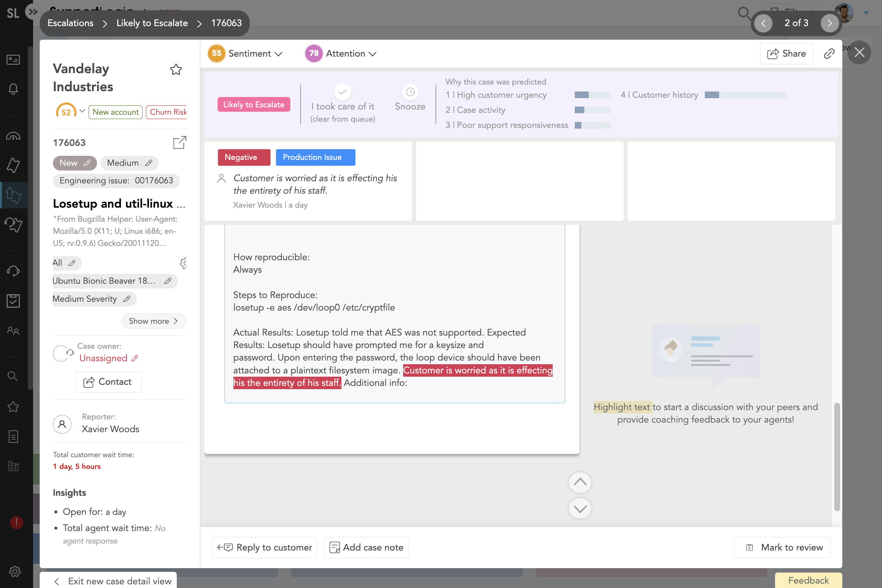Click the discussion pane scrollbar
Viewport: 882px width, 588px height.
837,457
